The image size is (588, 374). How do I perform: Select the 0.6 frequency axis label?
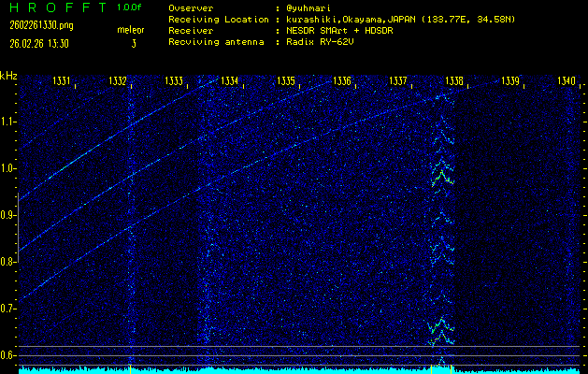point(8,355)
